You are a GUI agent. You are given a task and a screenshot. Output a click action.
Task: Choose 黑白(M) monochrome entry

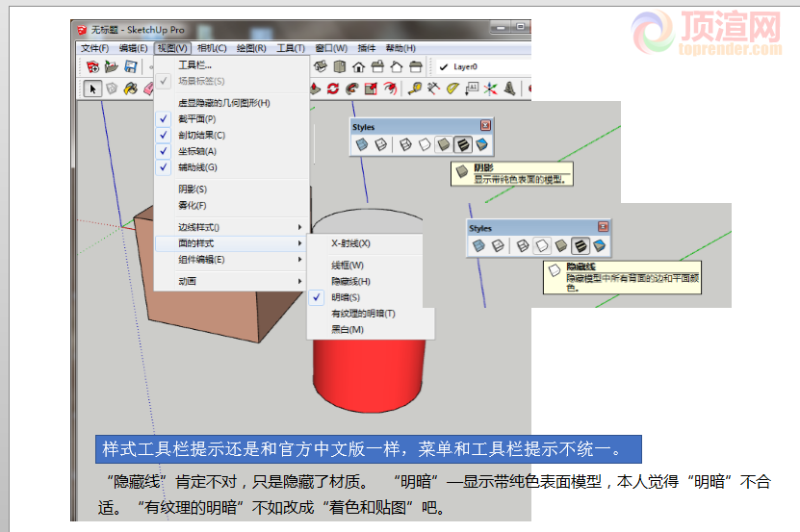[371, 330]
